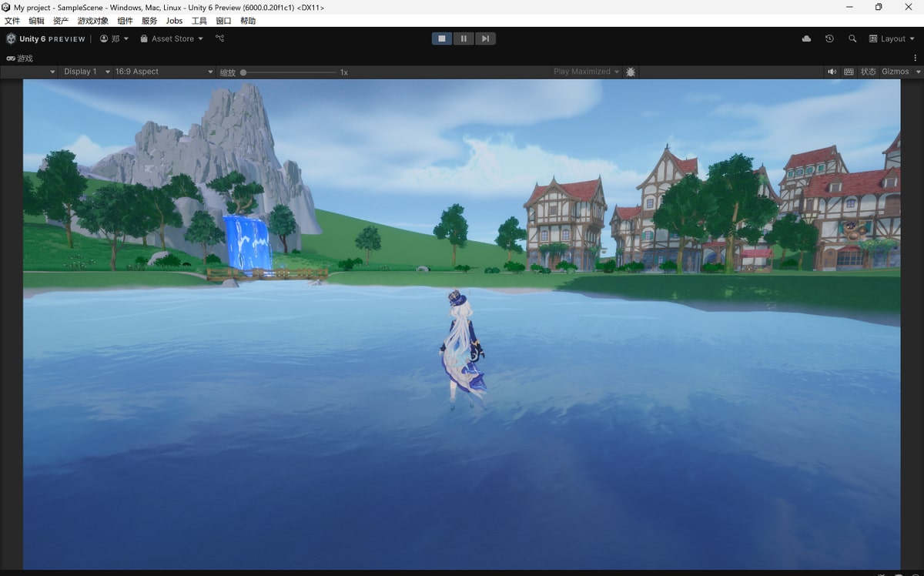Open the undo history icon
The height and width of the screenshot is (576, 924).
point(829,39)
